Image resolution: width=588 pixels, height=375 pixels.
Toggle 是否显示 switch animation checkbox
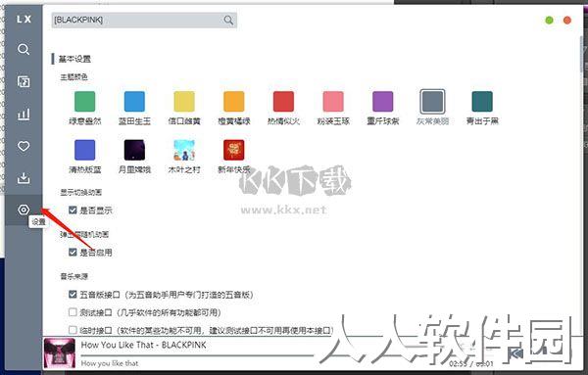coord(73,211)
